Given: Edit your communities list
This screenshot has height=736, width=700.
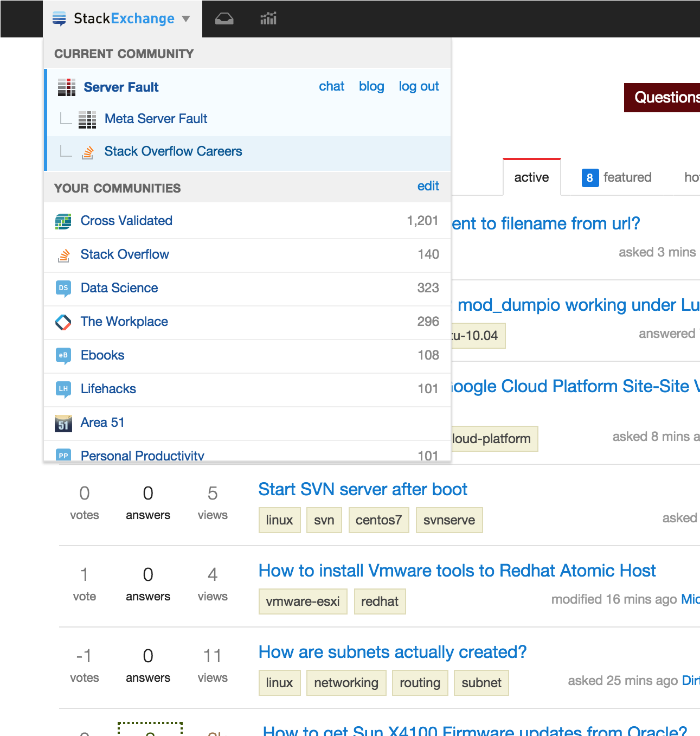Looking at the screenshot, I should pyautogui.click(x=428, y=186).
